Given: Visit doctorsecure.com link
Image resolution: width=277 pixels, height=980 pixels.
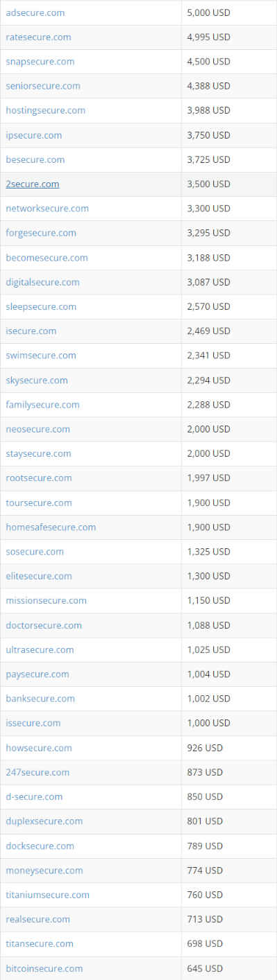Looking at the screenshot, I should coord(44,625).
